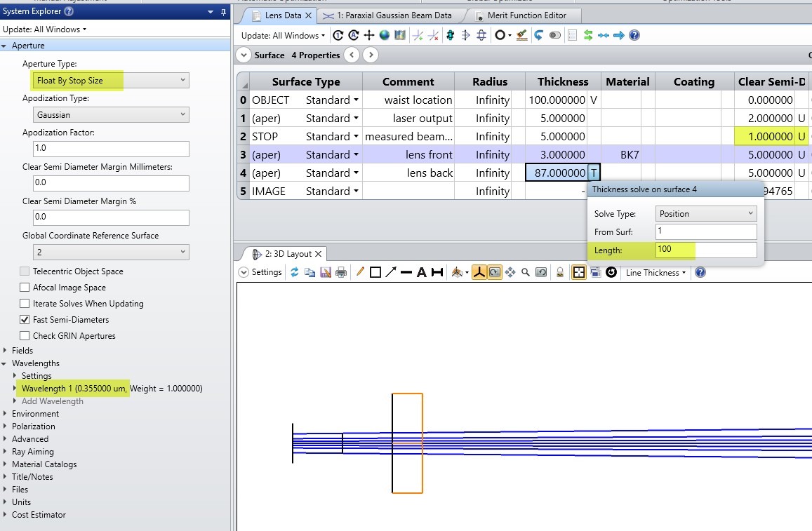Screen dimensions: 812x531
Task: Open the Aperture Type dropdown
Action: (x=111, y=81)
